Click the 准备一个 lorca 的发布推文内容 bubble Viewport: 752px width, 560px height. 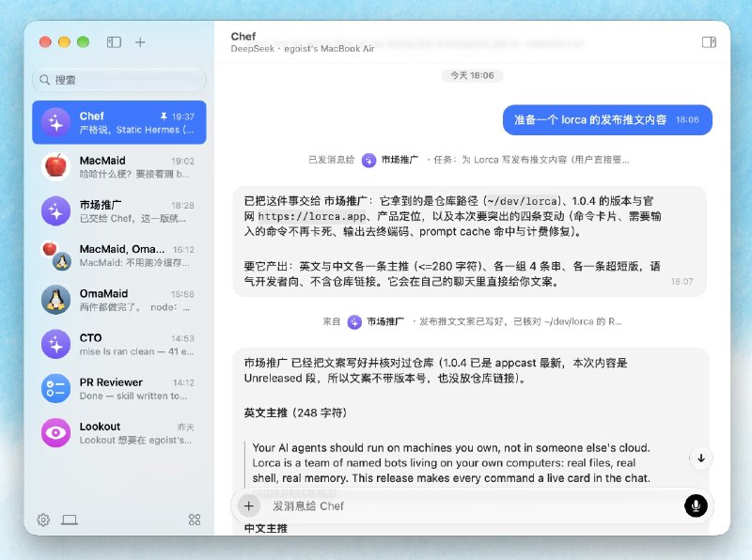click(607, 120)
